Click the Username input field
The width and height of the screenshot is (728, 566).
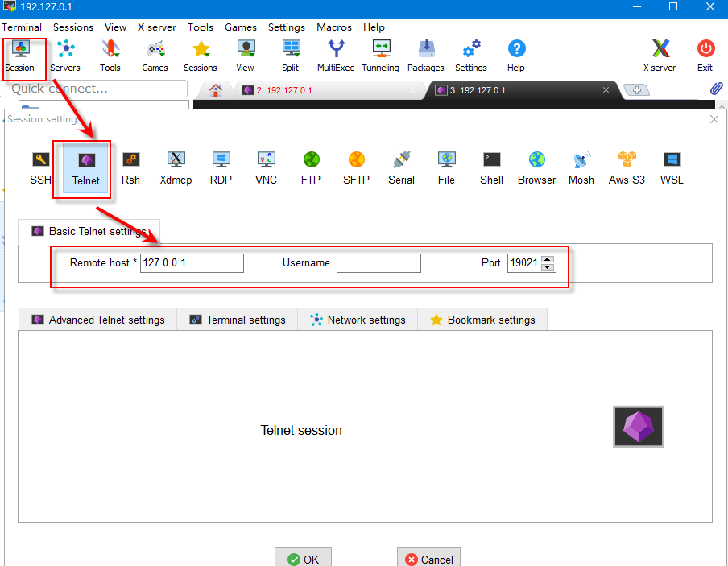click(378, 262)
